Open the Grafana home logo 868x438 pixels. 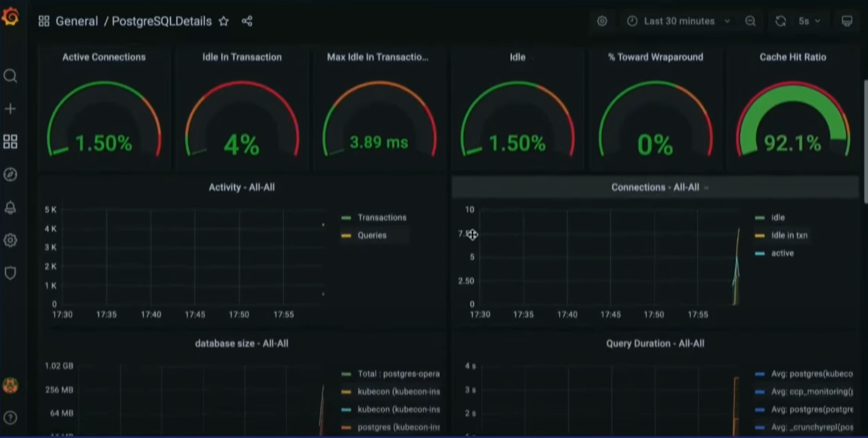(x=10, y=17)
